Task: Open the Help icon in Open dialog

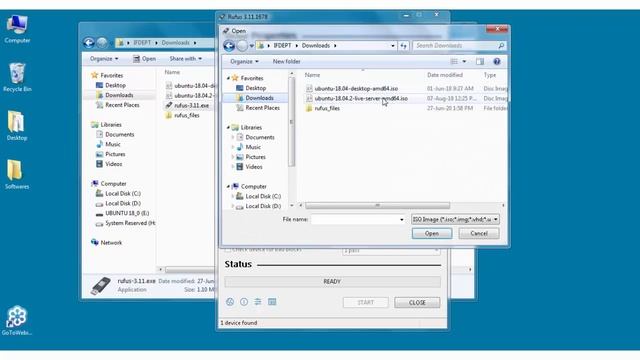Action: (x=497, y=62)
